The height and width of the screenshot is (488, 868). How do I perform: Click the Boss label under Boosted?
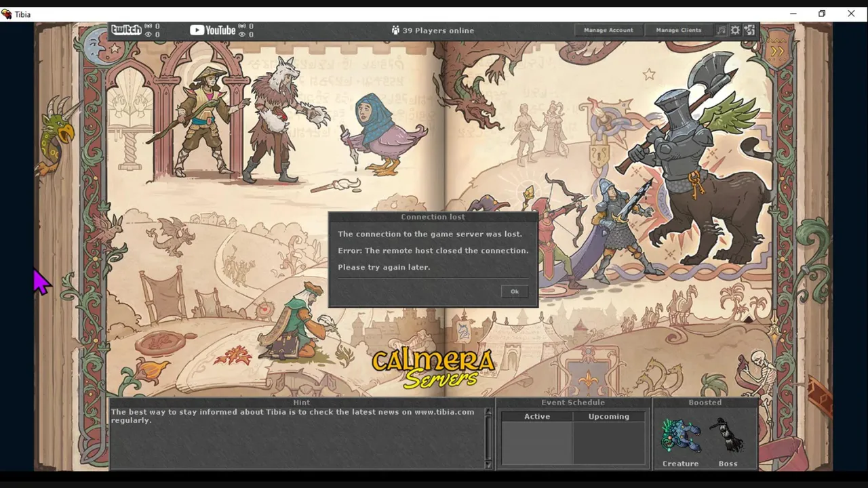[728, 464]
